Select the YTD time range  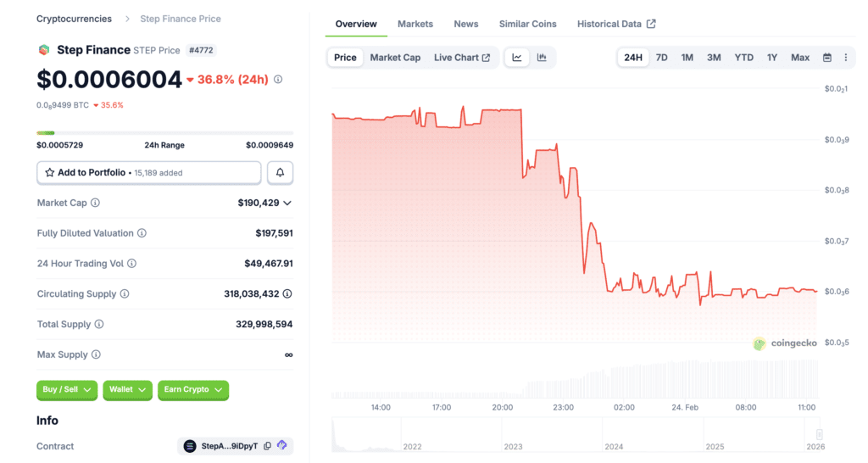click(744, 58)
